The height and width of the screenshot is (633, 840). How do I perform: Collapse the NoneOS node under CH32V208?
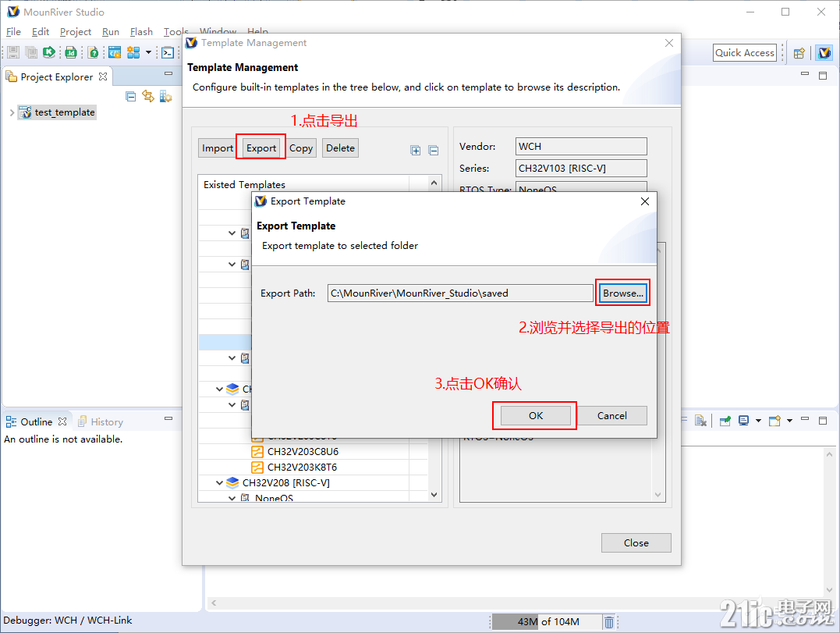pyautogui.click(x=232, y=498)
